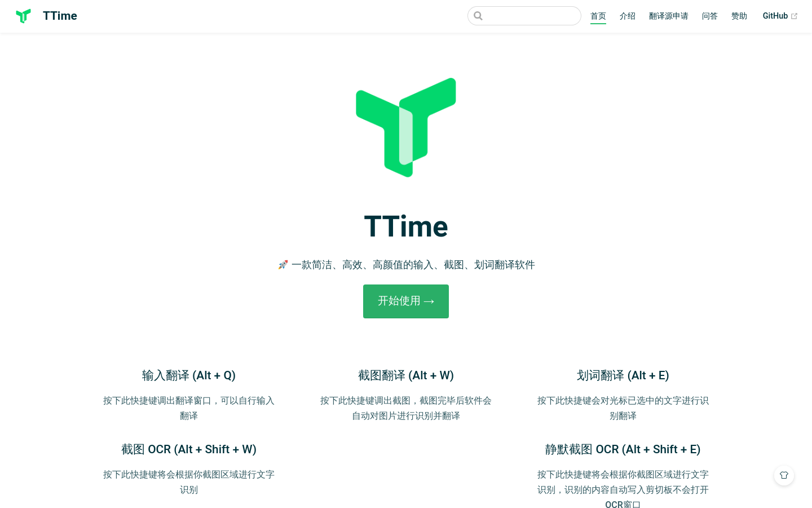812x508 pixels.
Task: Click the rocket emoji in tagline
Action: pyautogui.click(x=283, y=265)
